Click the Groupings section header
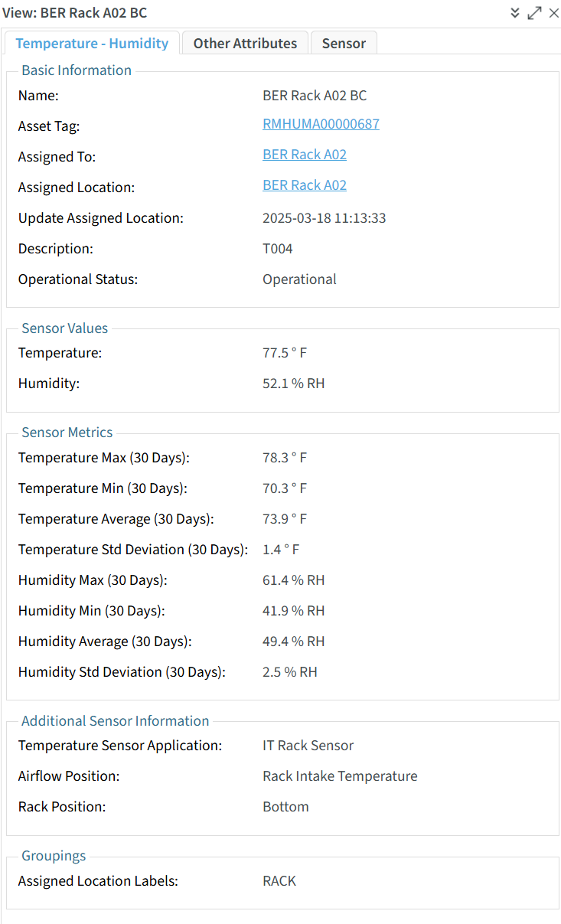This screenshot has height=924, width=561. [x=54, y=856]
